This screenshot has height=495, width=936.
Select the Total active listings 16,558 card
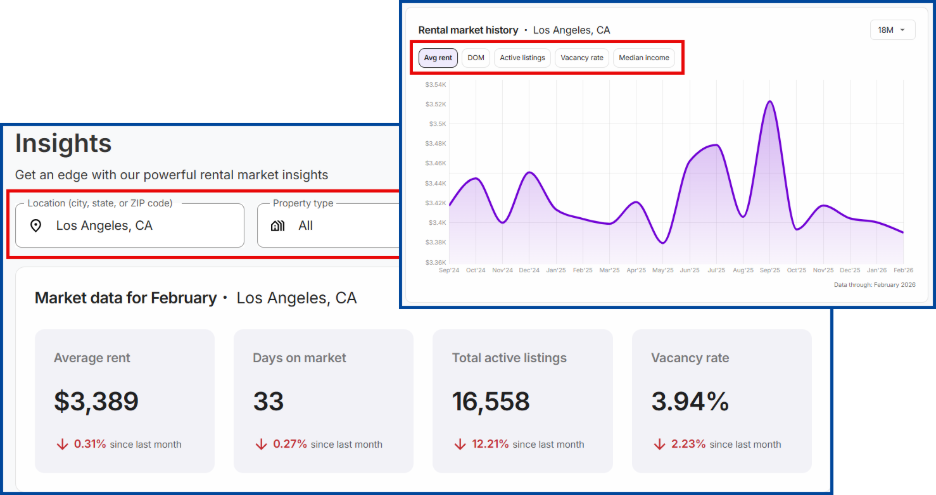click(522, 401)
